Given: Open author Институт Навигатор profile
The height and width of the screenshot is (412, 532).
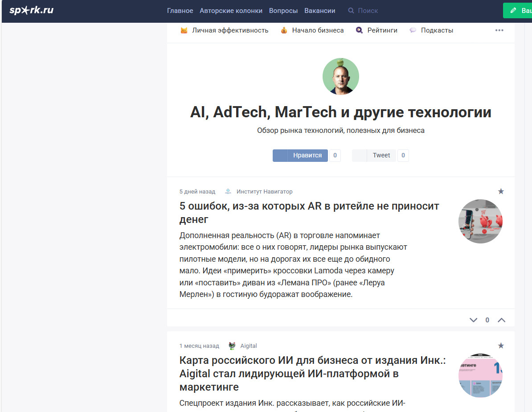Looking at the screenshot, I should tap(264, 192).
